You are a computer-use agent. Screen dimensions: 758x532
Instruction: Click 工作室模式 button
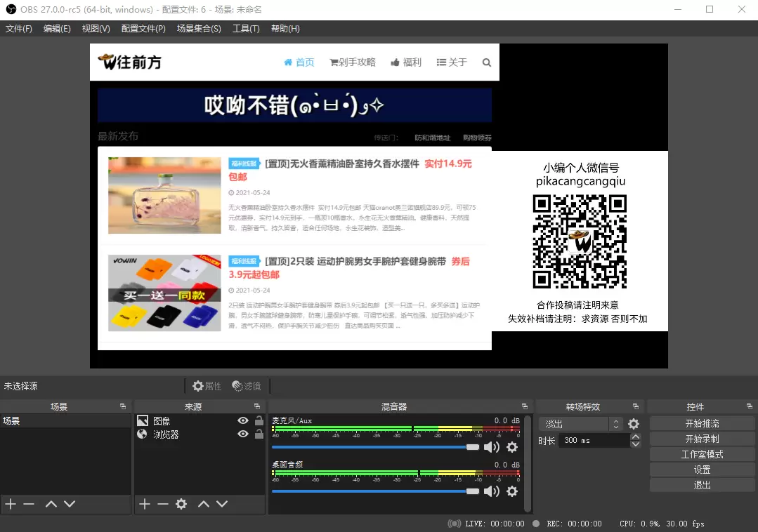[x=702, y=454]
